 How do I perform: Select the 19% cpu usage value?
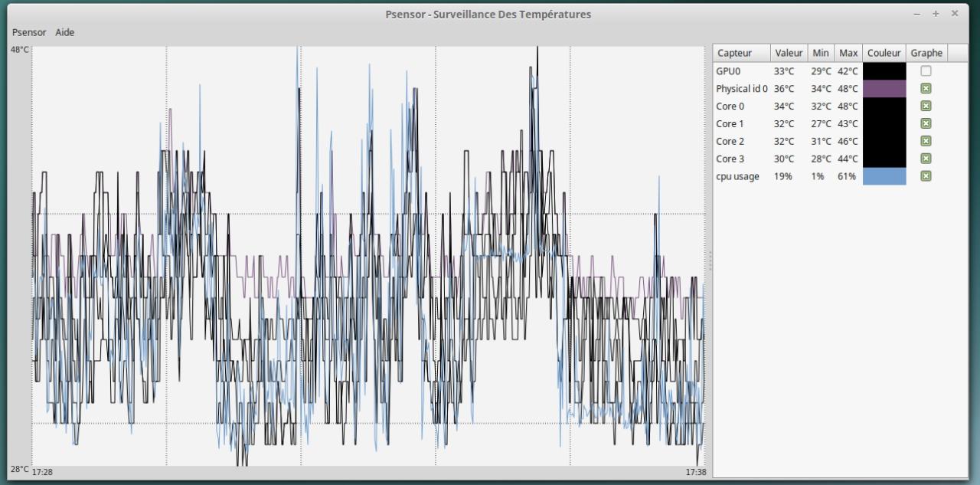click(x=782, y=177)
